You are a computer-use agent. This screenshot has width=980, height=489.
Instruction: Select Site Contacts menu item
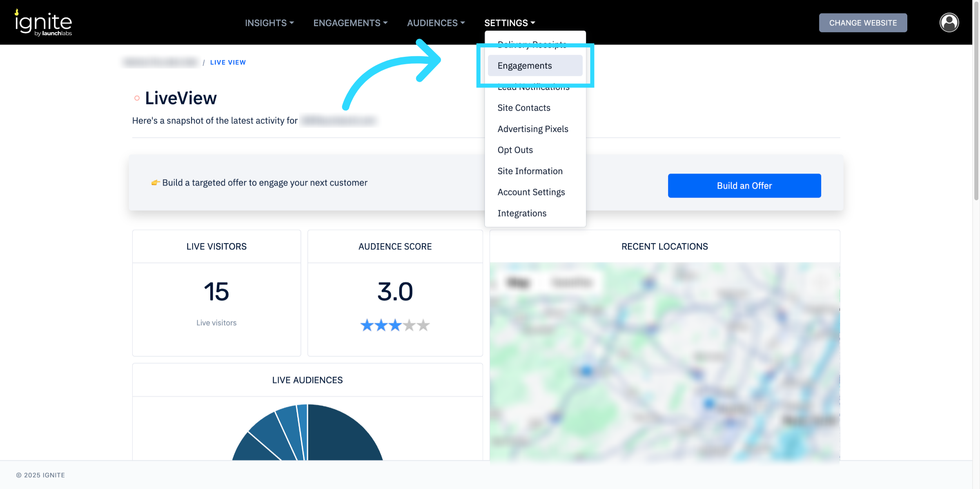tap(524, 108)
